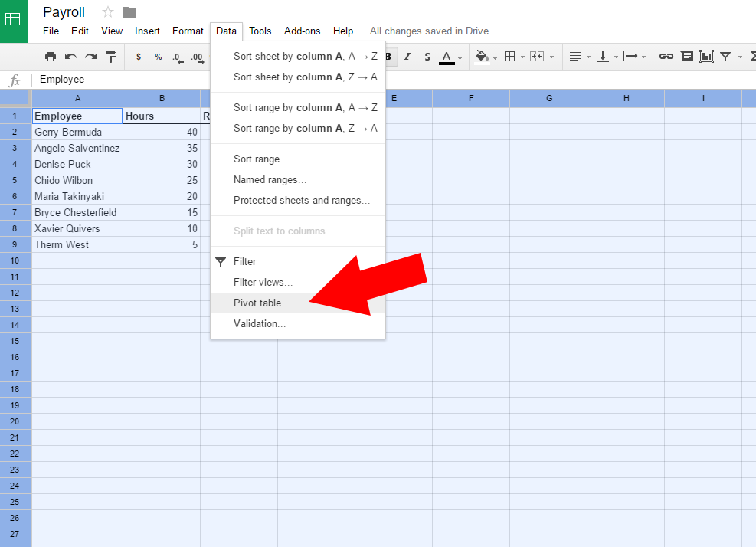The width and height of the screenshot is (756, 547).
Task: Increase decimal places icon
Action: [197, 57]
